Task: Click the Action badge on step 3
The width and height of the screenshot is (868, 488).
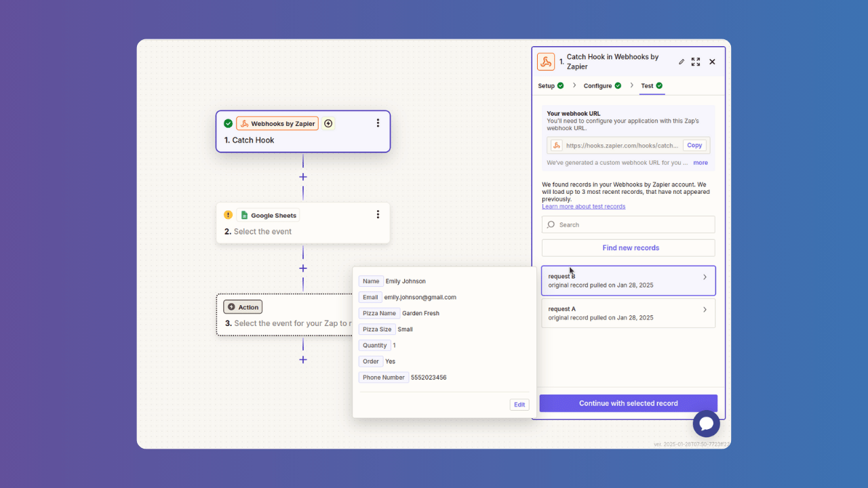Action: [x=243, y=307]
